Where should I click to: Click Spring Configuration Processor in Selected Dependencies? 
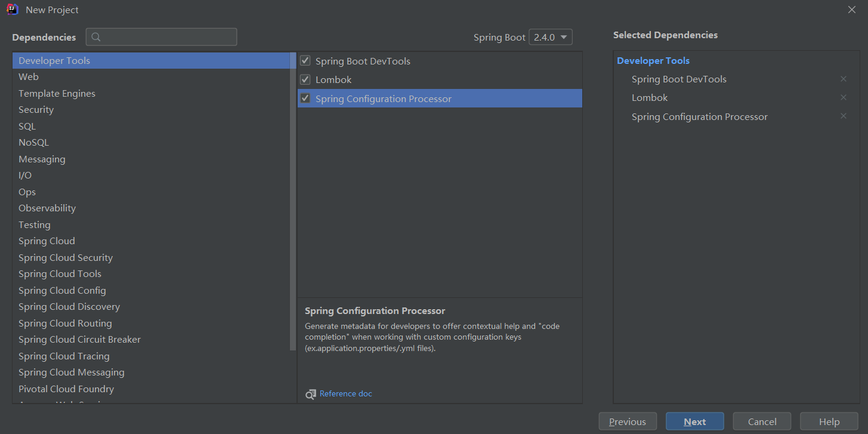pyautogui.click(x=700, y=116)
